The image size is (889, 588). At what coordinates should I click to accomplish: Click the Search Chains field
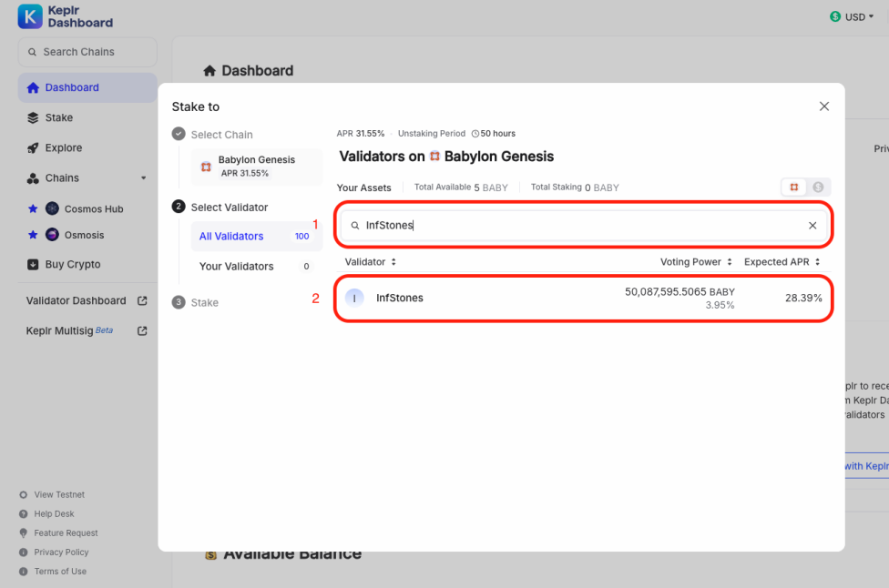pos(87,52)
